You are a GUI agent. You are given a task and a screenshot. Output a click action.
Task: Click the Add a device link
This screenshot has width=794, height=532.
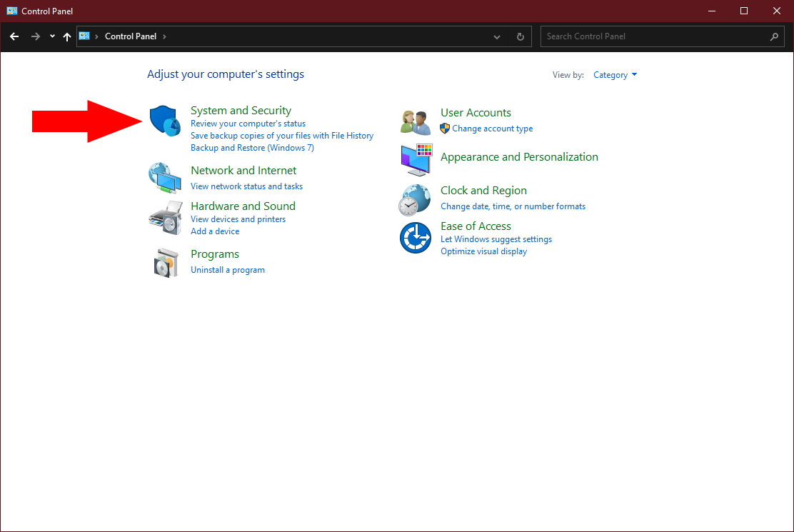215,231
